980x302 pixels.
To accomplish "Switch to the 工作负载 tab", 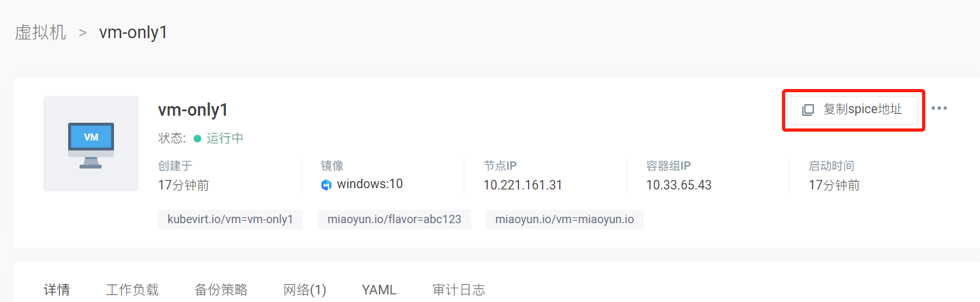I will click(x=132, y=290).
